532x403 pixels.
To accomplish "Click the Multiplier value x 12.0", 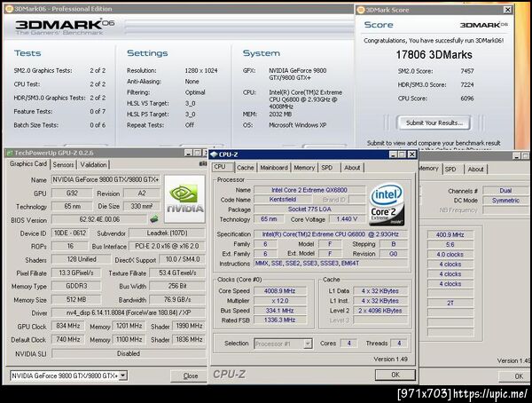I will (x=280, y=301).
